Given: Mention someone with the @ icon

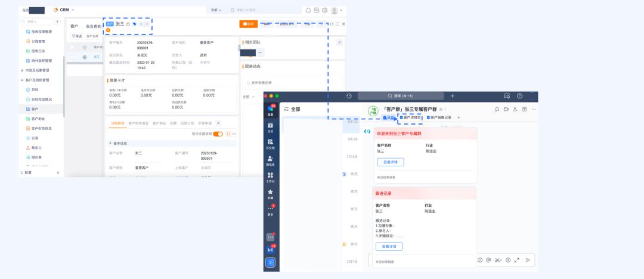Looking at the screenshot, I should click(x=489, y=260).
